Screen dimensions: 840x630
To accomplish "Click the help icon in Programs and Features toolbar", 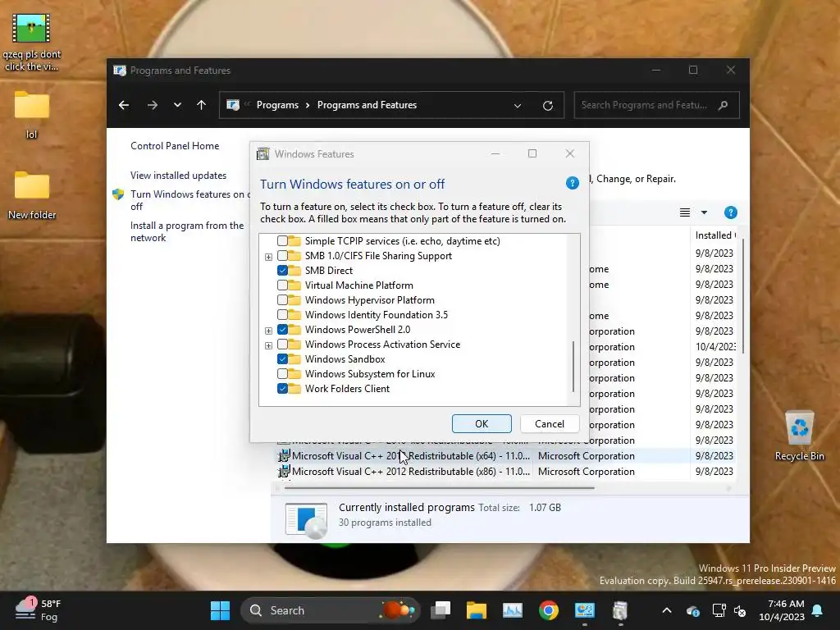I will [x=730, y=212].
